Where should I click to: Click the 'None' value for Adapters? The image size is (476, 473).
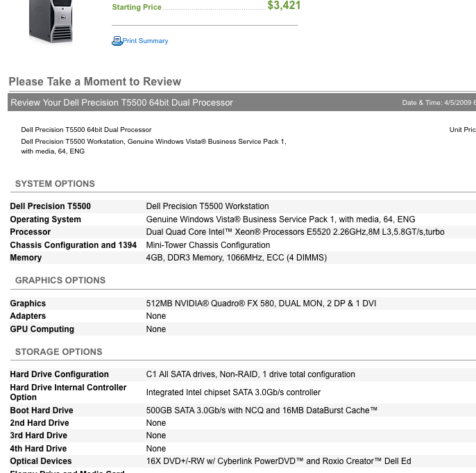156,316
